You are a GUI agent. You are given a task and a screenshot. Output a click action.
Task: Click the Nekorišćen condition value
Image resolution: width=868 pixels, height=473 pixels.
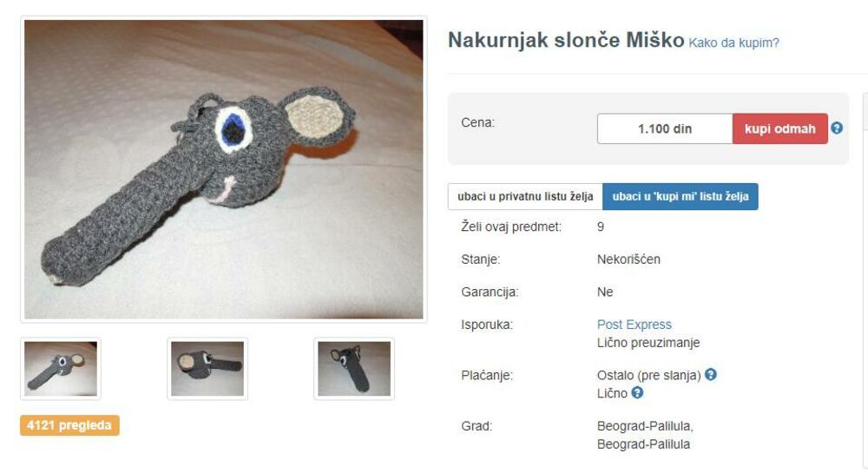click(628, 259)
